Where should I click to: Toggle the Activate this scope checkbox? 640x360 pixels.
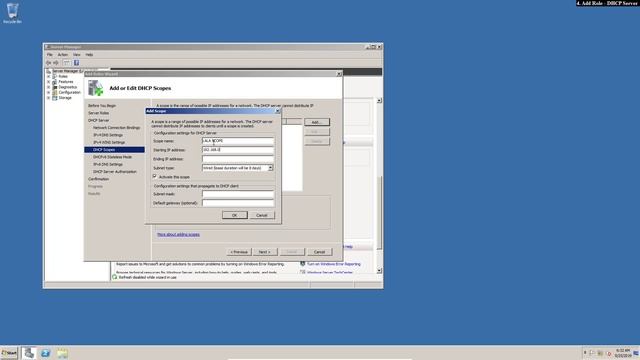click(x=155, y=177)
